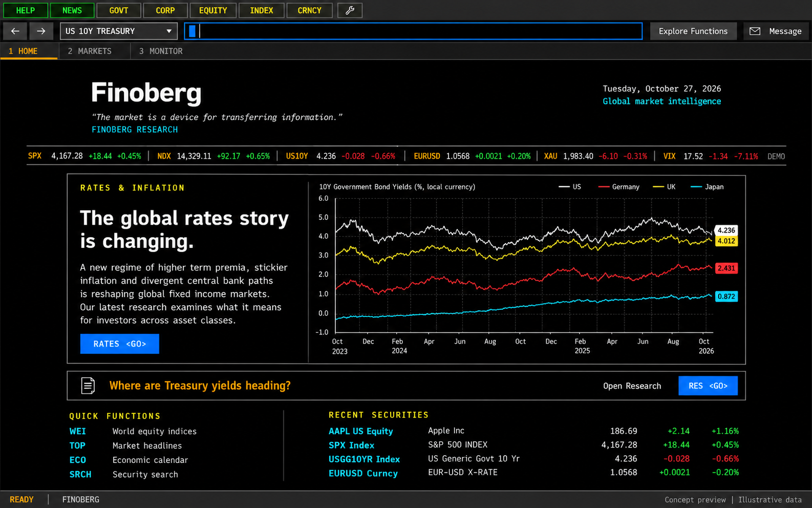Click the HELP key
The width and height of the screenshot is (812, 508).
[26, 10]
